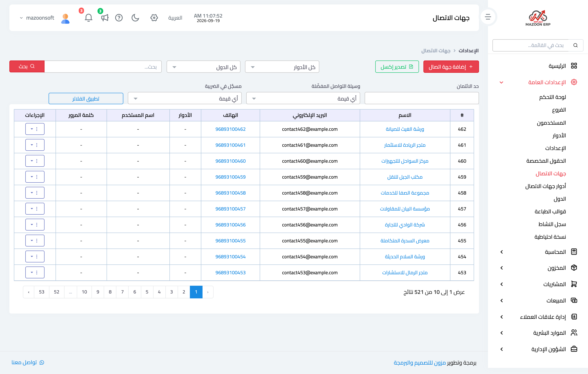Open actions menu for row 453
This screenshot has width=588, height=374.
coord(35,273)
